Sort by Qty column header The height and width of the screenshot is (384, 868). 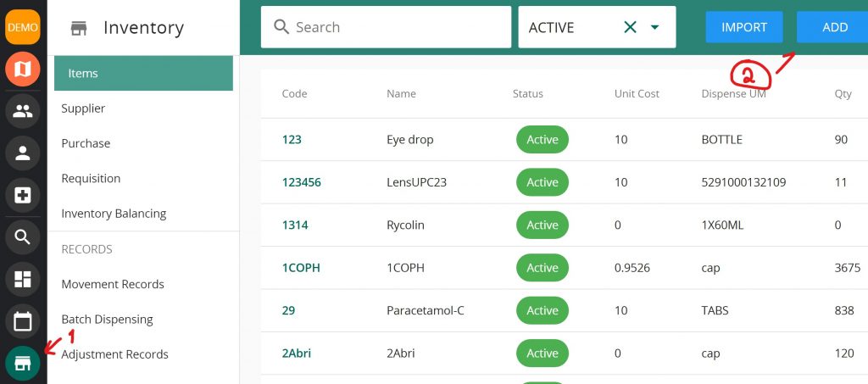(843, 94)
